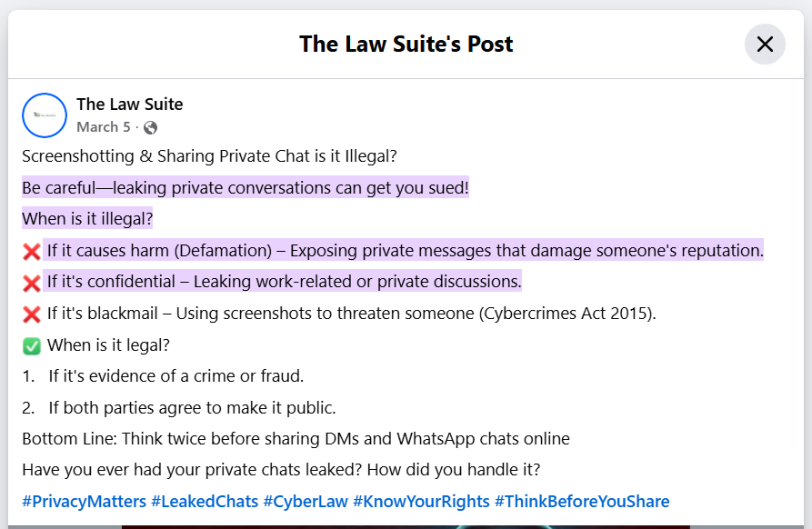Click the highlighted 'Be careful' sentence
812x529 pixels.
click(246, 187)
